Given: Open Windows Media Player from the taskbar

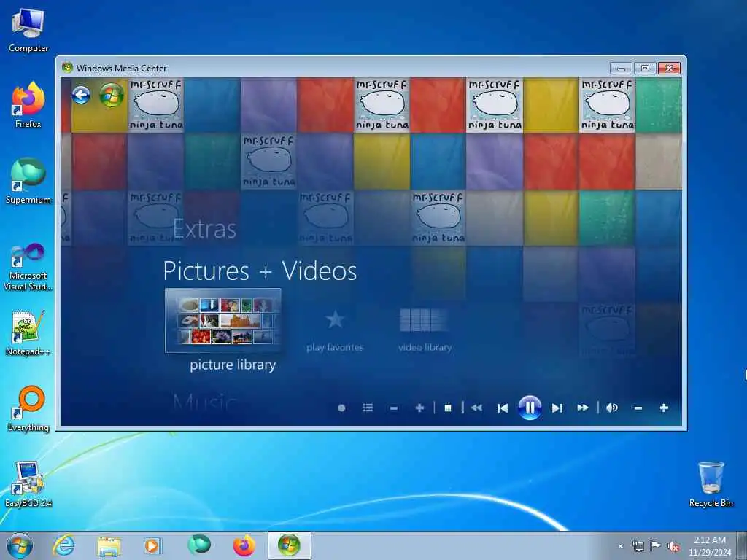Looking at the screenshot, I should (153, 545).
